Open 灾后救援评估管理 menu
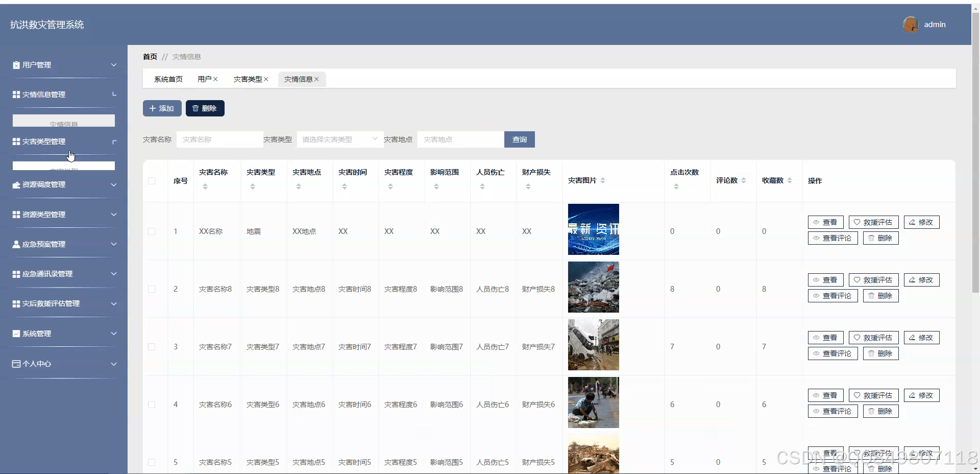The height and width of the screenshot is (474, 980). (x=64, y=303)
